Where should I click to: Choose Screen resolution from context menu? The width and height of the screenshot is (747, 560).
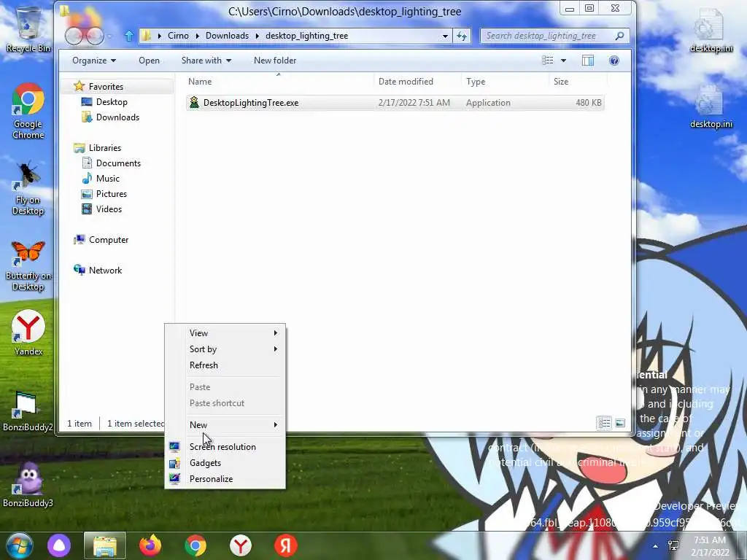225,447
